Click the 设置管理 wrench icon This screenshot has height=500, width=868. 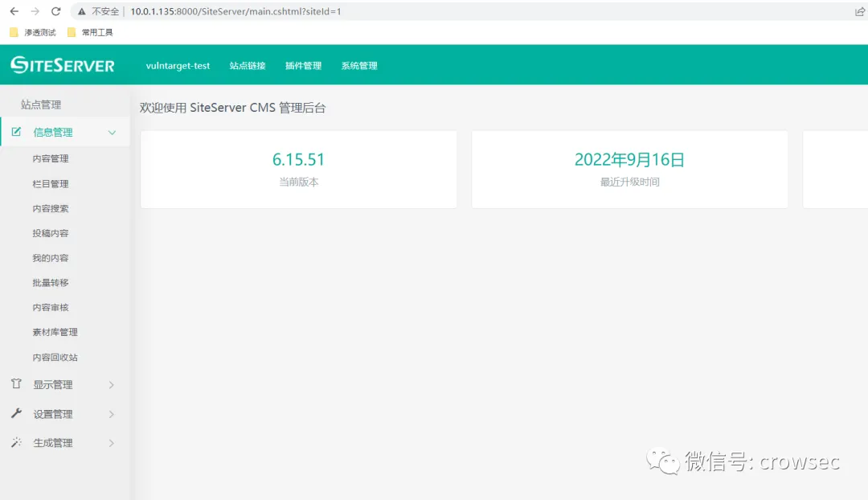click(16, 413)
